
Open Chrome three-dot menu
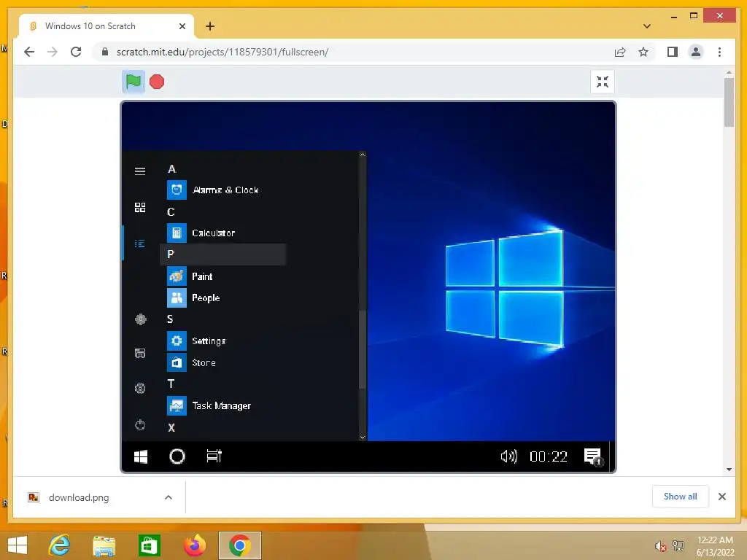[719, 52]
